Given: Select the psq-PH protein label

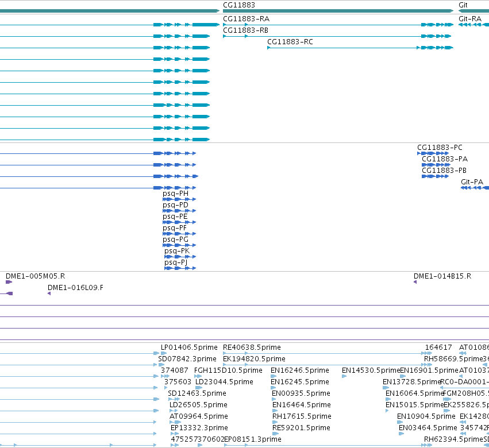Looking at the screenshot, I should (x=176, y=194).
